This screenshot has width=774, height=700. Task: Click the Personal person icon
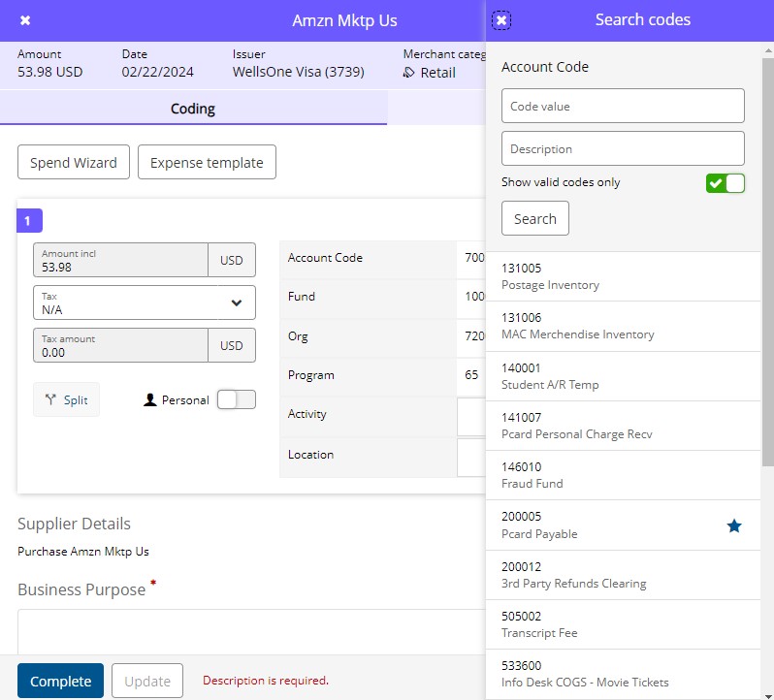pyautogui.click(x=149, y=399)
